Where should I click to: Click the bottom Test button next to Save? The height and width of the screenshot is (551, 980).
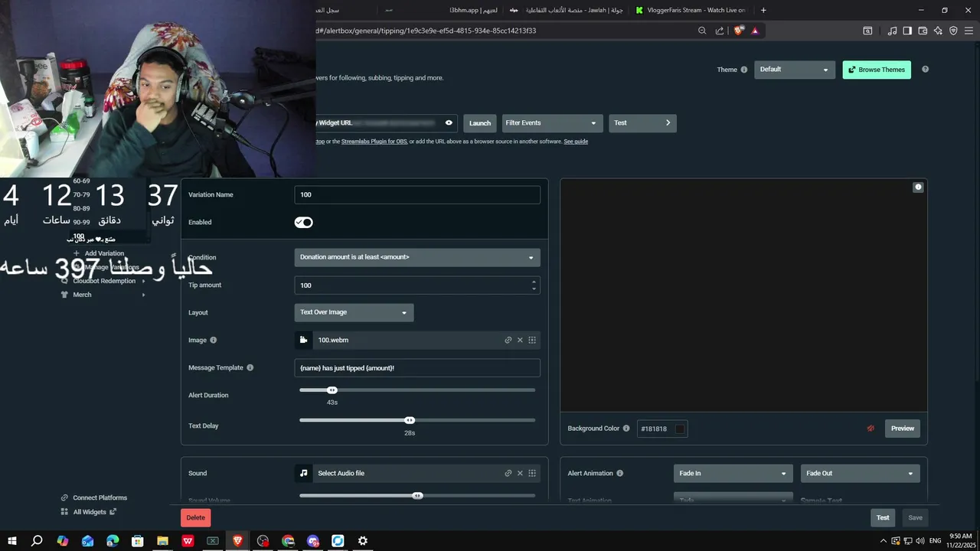(883, 517)
